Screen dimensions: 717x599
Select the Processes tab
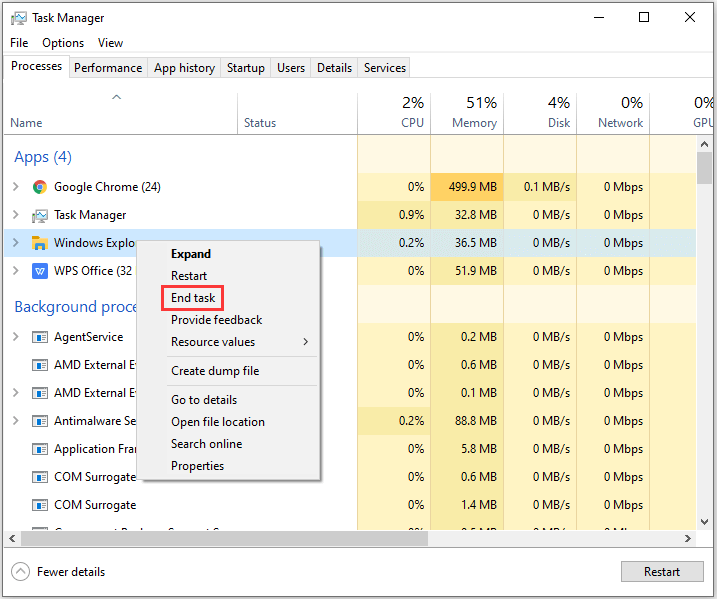[x=37, y=66]
